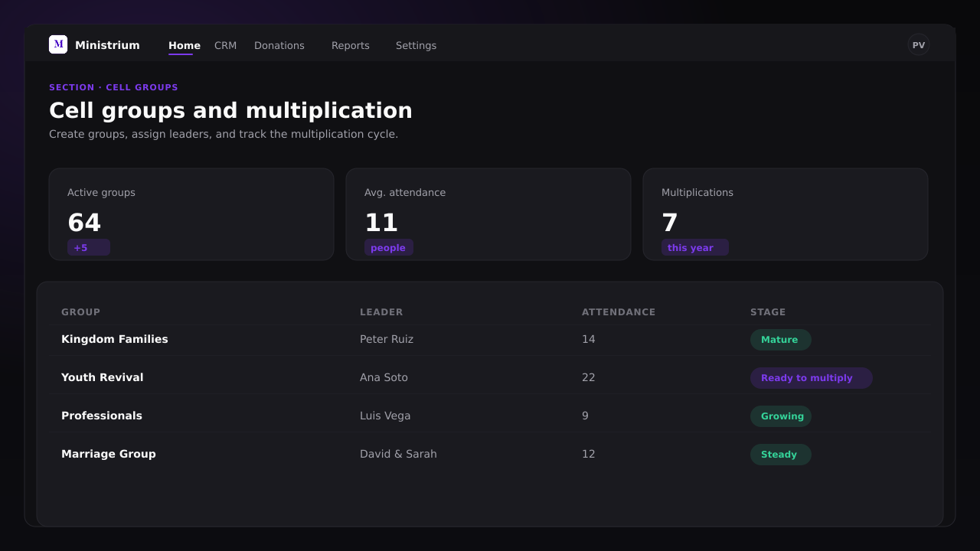Click attendance value 14
The image size is (980, 551).
(588, 339)
